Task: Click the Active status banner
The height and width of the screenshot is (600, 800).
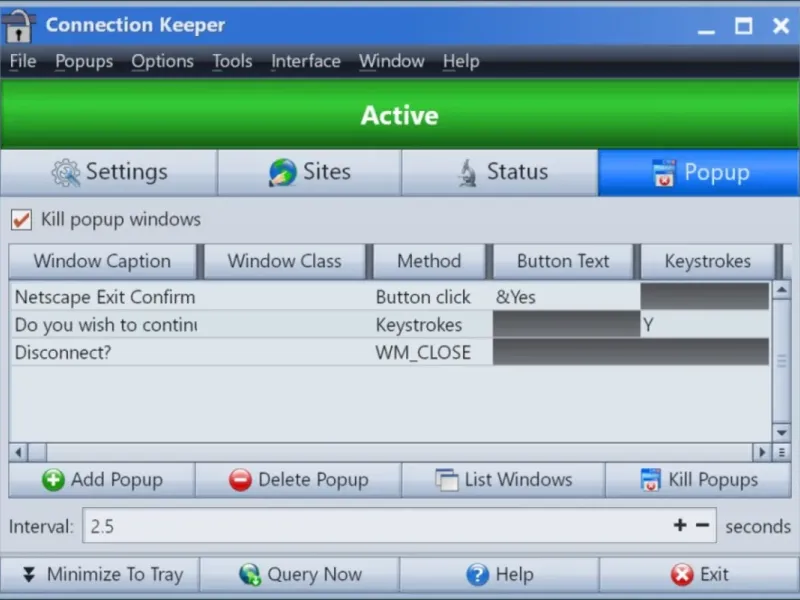Action: tap(400, 114)
